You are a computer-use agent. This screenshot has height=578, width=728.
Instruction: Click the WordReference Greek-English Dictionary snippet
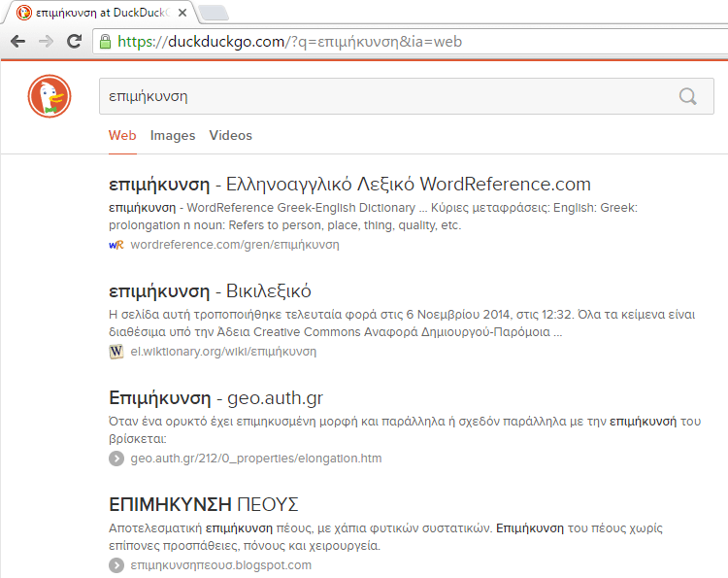point(374,217)
